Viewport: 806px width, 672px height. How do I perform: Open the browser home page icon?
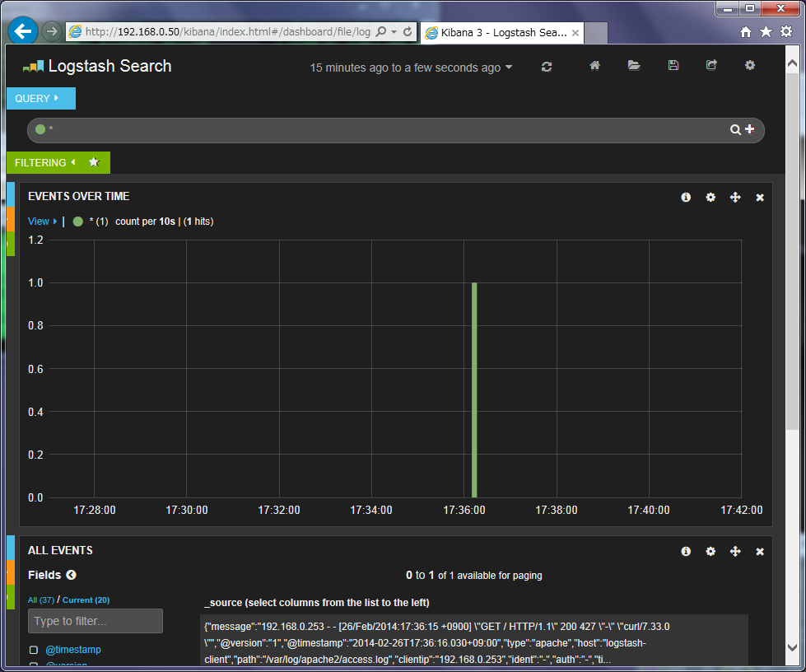click(x=746, y=32)
